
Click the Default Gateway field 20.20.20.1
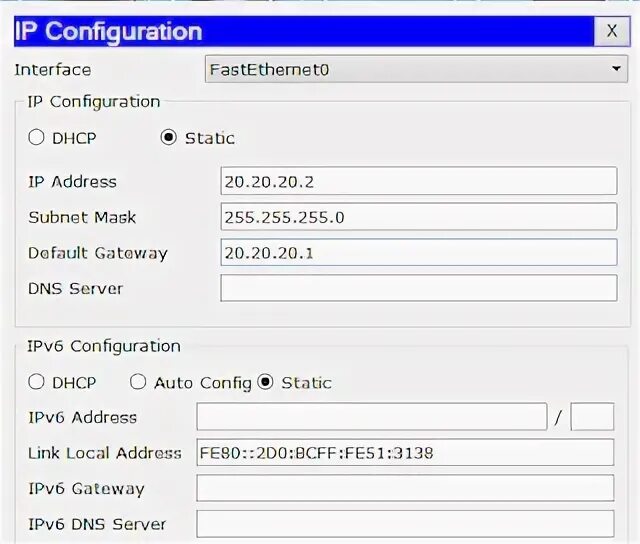419,252
